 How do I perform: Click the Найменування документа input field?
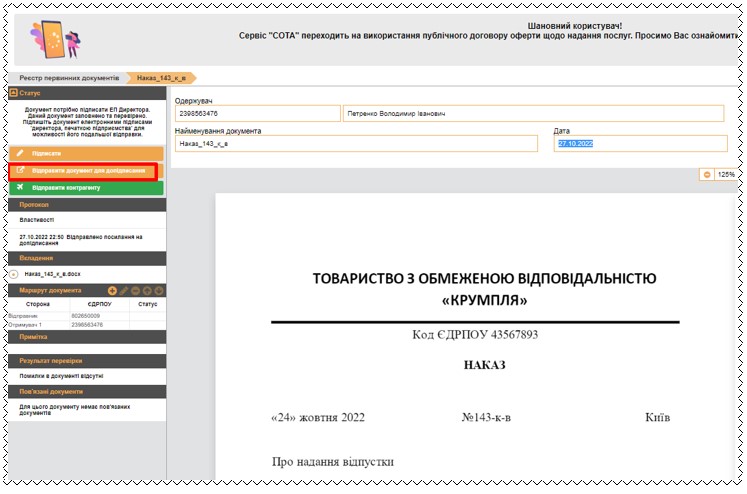356,143
